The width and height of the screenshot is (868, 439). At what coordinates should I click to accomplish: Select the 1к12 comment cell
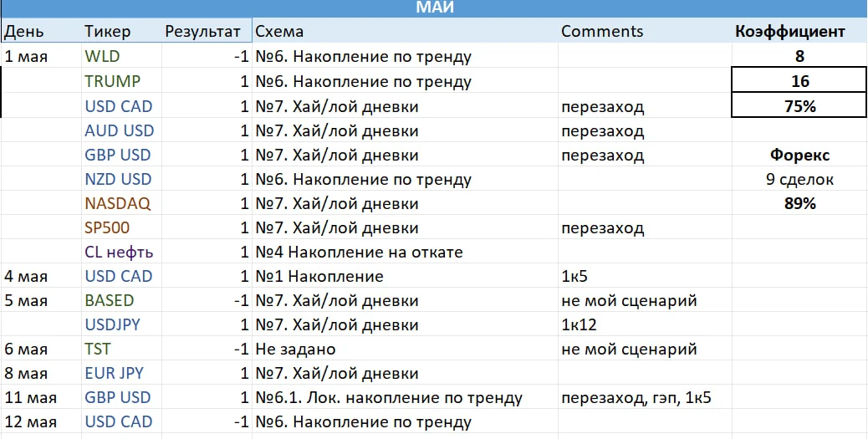(x=645, y=324)
